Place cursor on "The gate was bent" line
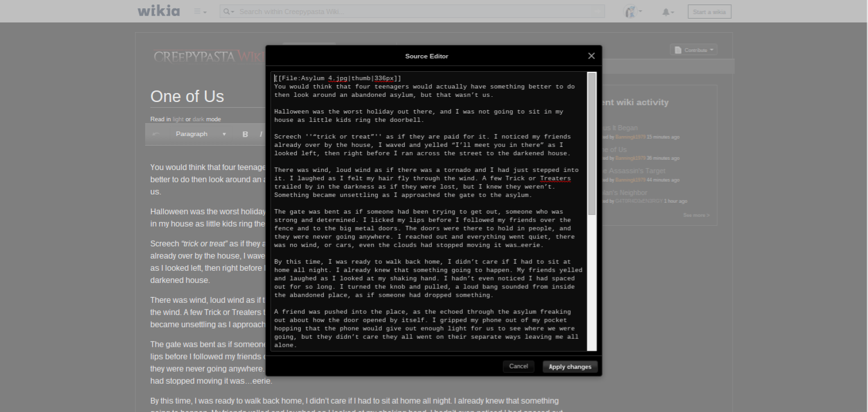This screenshot has height=412, width=868. point(418,212)
